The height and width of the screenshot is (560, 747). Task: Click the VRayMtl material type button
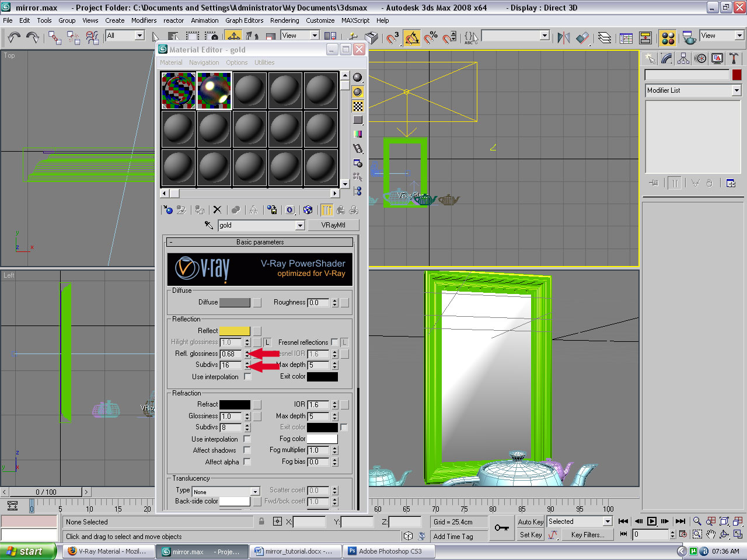(x=333, y=225)
